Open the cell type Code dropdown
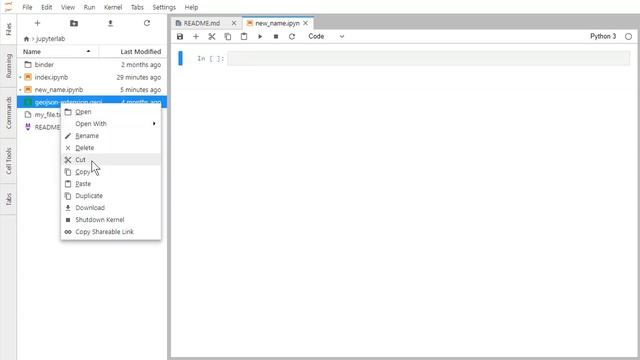This screenshot has width=640, height=360. pos(326,36)
